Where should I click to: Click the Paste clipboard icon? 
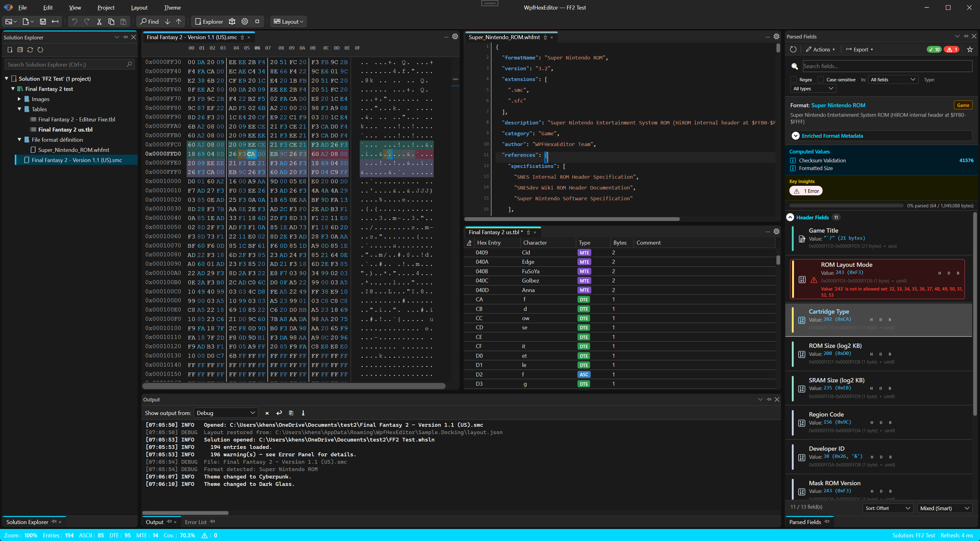(123, 22)
